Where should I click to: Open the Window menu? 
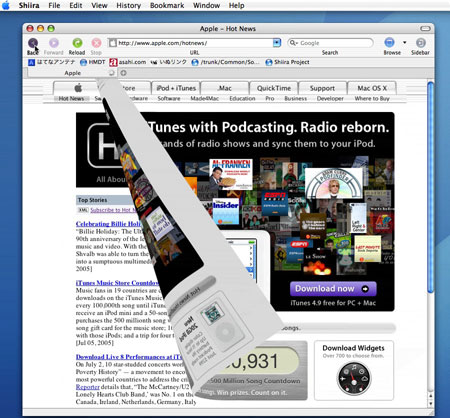point(206,5)
